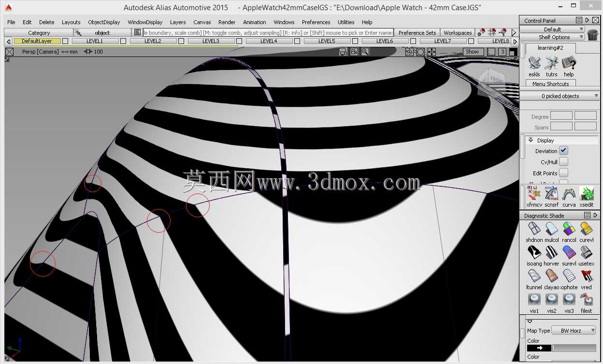
Task: Open the eskls shelf icon
Action: coord(534,63)
